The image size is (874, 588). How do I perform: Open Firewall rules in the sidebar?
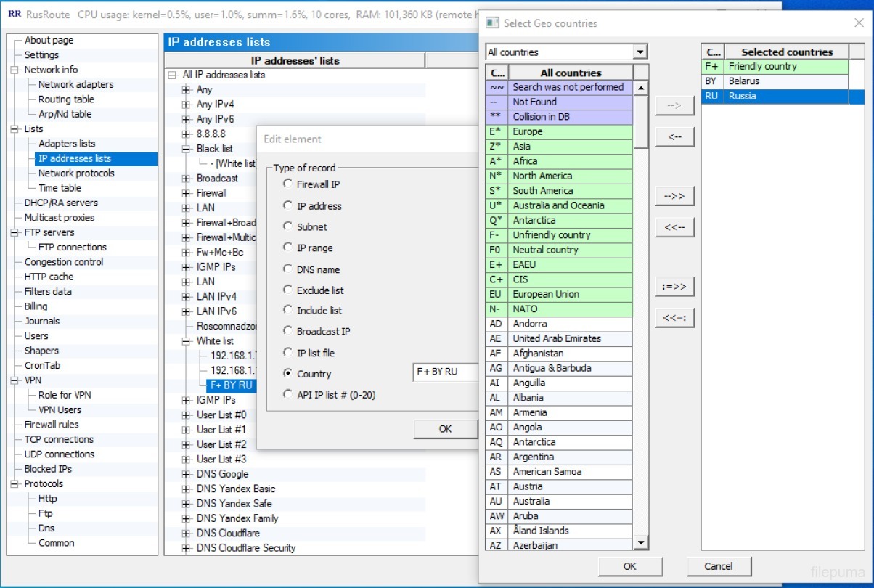coord(52,425)
